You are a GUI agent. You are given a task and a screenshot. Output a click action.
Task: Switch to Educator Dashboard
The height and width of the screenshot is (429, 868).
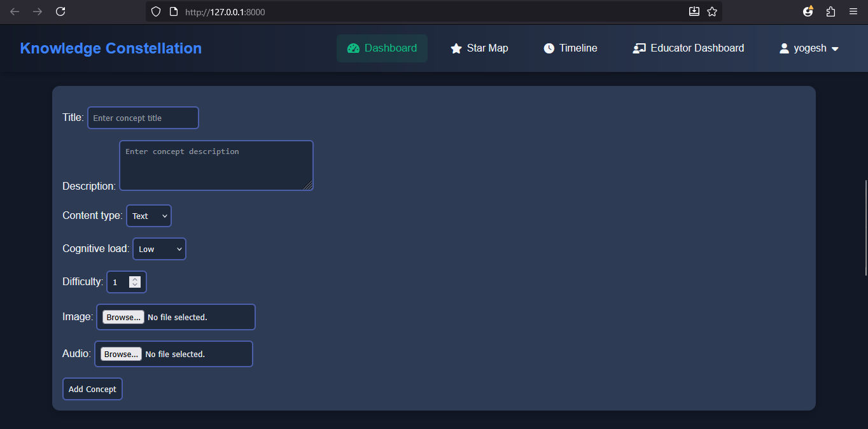point(688,48)
